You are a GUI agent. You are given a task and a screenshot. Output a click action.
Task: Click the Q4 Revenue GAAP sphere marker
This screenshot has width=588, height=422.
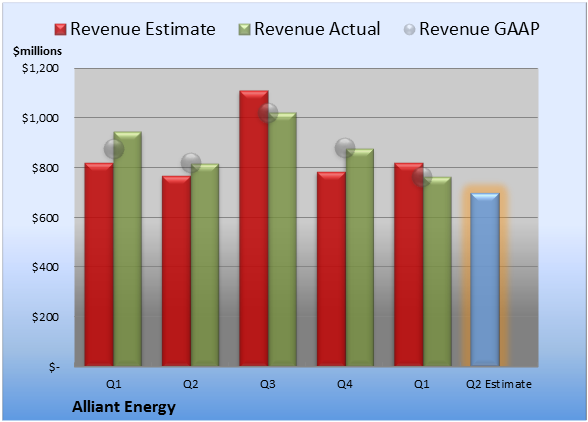click(345, 147)
